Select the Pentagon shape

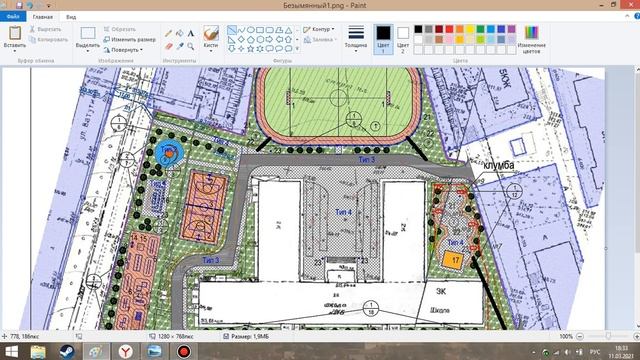[x=251, y=40]
